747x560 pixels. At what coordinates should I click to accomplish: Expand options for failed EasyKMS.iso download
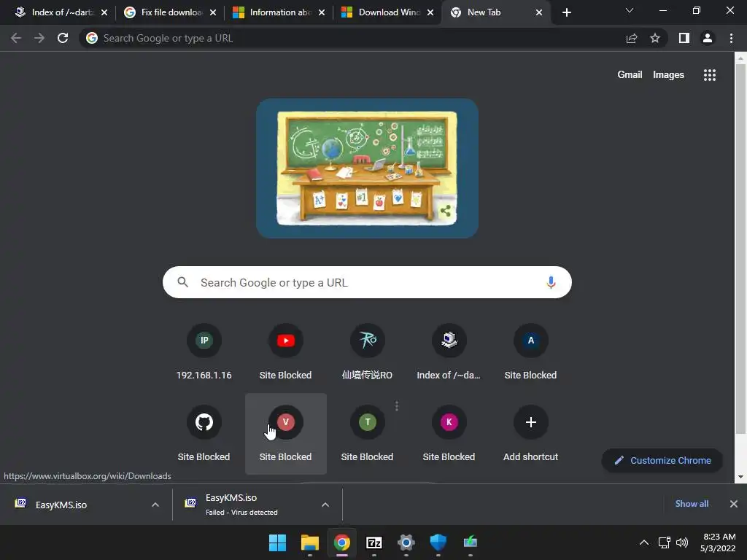(325, 505)
